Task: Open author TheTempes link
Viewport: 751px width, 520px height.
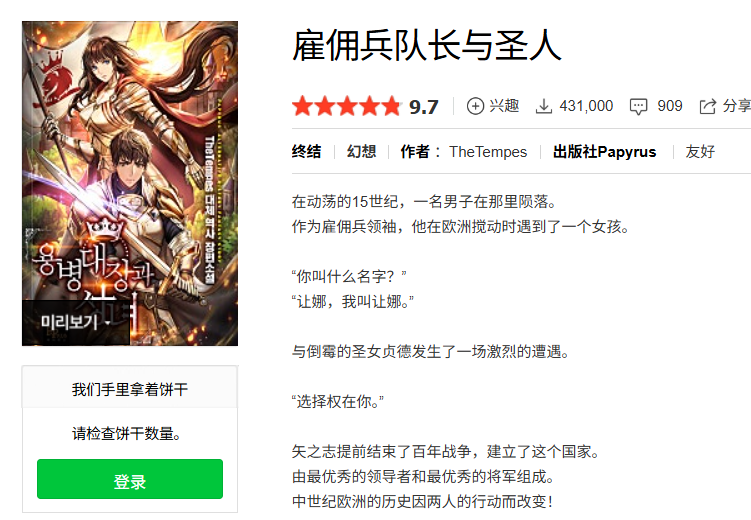Action: click(x=488, y=152)
